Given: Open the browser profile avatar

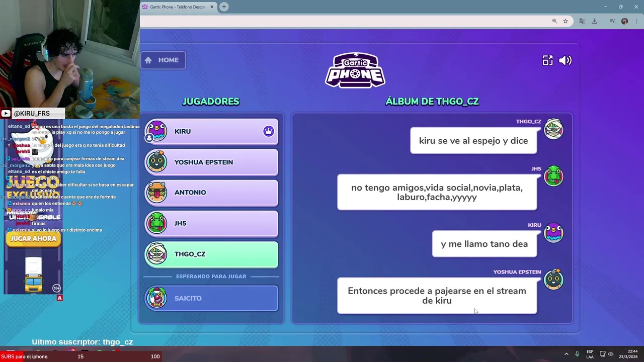Looking at the screenshot, I should click(x=624, y=21).
